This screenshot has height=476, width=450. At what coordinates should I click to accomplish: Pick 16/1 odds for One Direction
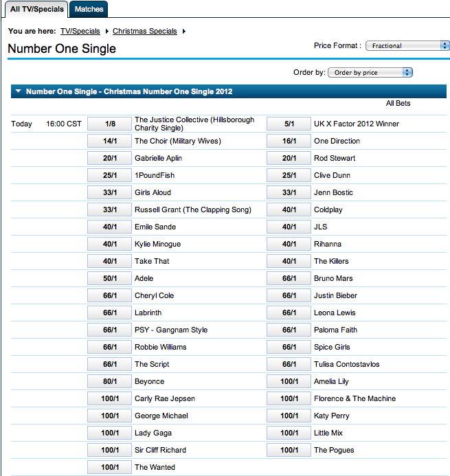(289, 141)
